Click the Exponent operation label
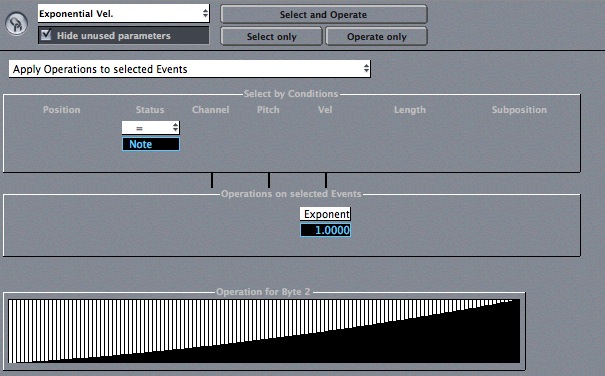Image resolution: width=605 pixels, height=376 pixels. pyautogui.click(x=326, y=214)
